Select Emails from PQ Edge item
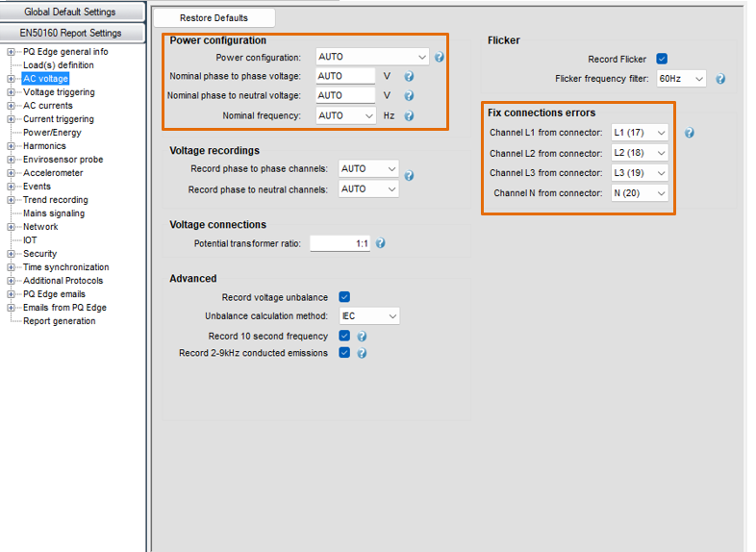 tap(64, 308)
